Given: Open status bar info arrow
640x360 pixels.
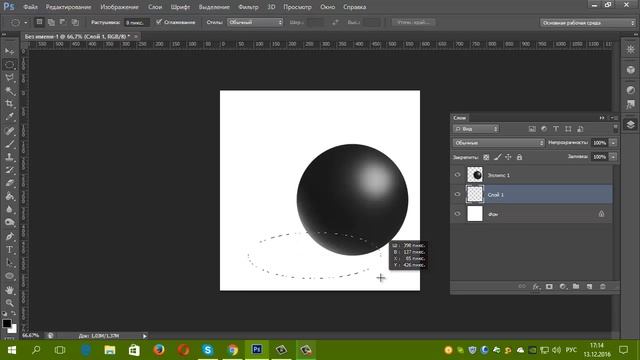Looking at the screenshot, I should click(144, 336).
